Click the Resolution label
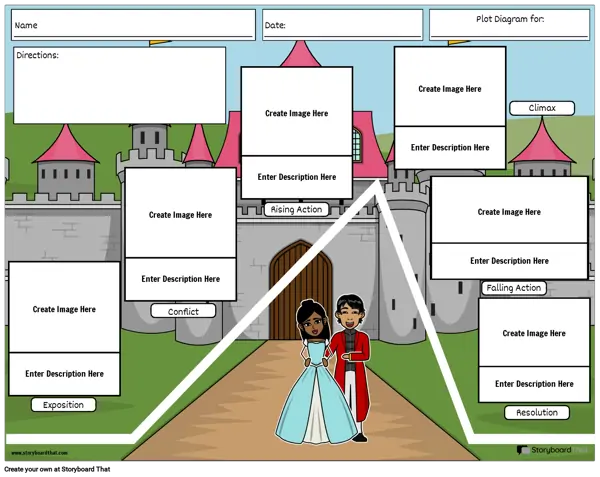Screen dimensions: 600x477 [537, 412]
